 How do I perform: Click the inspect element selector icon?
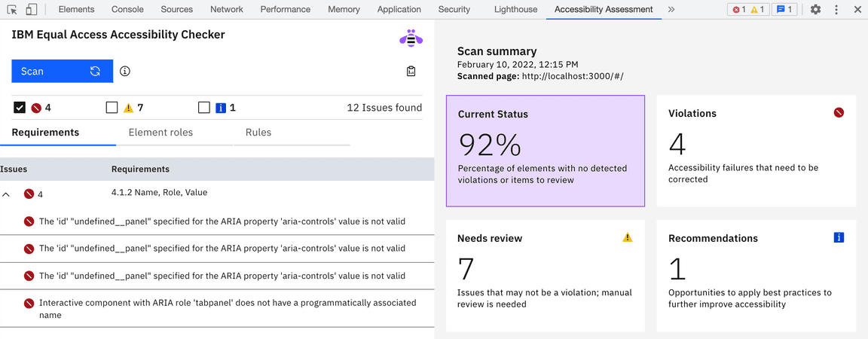tap(12, 9)
